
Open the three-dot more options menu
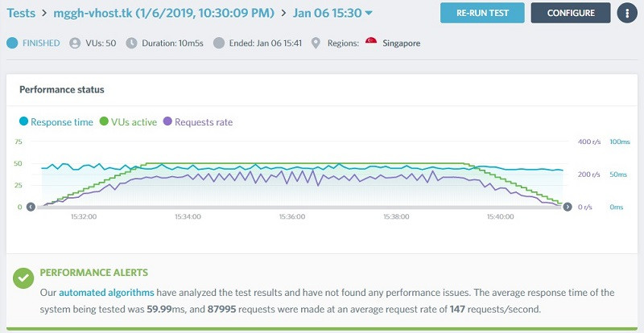[x=627, y=13]
